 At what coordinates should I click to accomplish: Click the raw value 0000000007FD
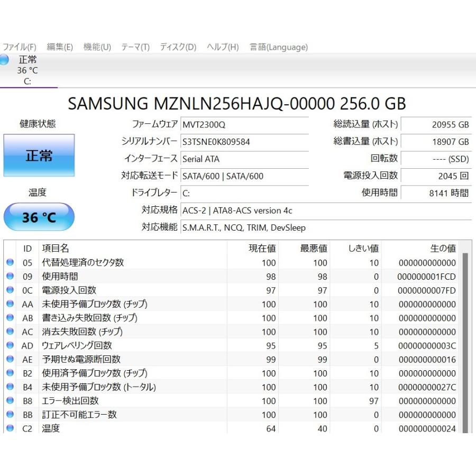tap(427, 290)
